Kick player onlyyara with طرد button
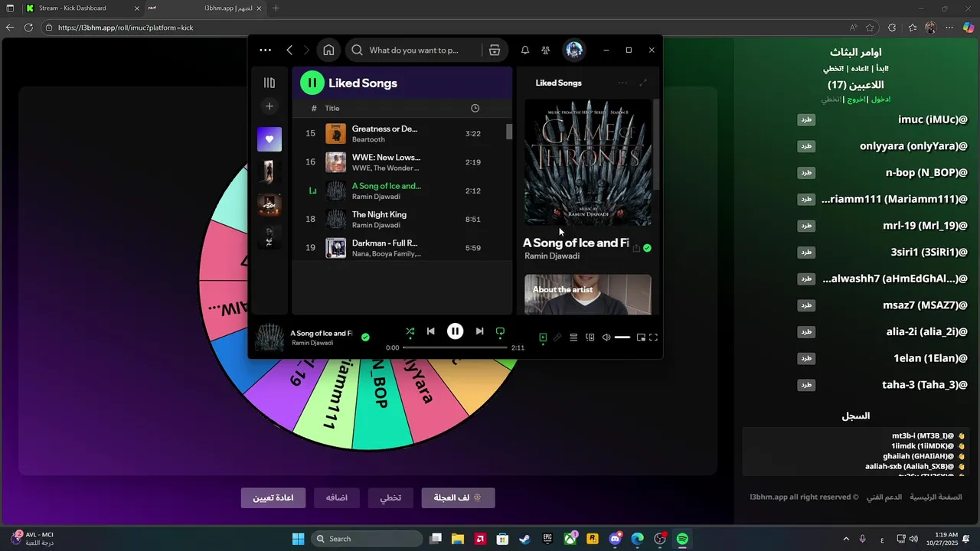The image size is (980, 551). [x=806, y=146]
